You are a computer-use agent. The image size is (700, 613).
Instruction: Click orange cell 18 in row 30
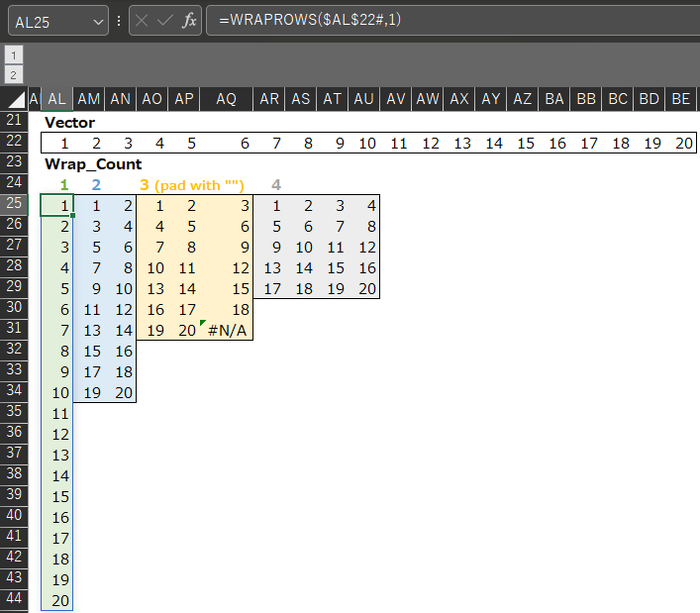click(227, 310)
